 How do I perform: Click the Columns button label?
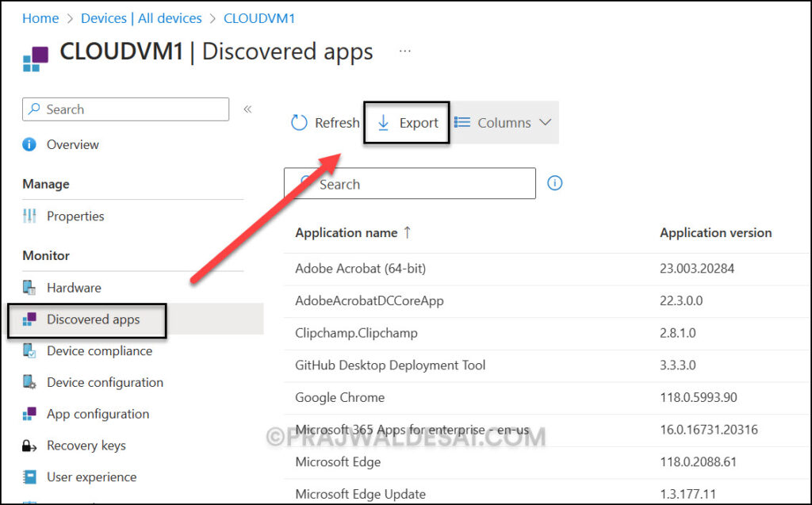point(504,123)
